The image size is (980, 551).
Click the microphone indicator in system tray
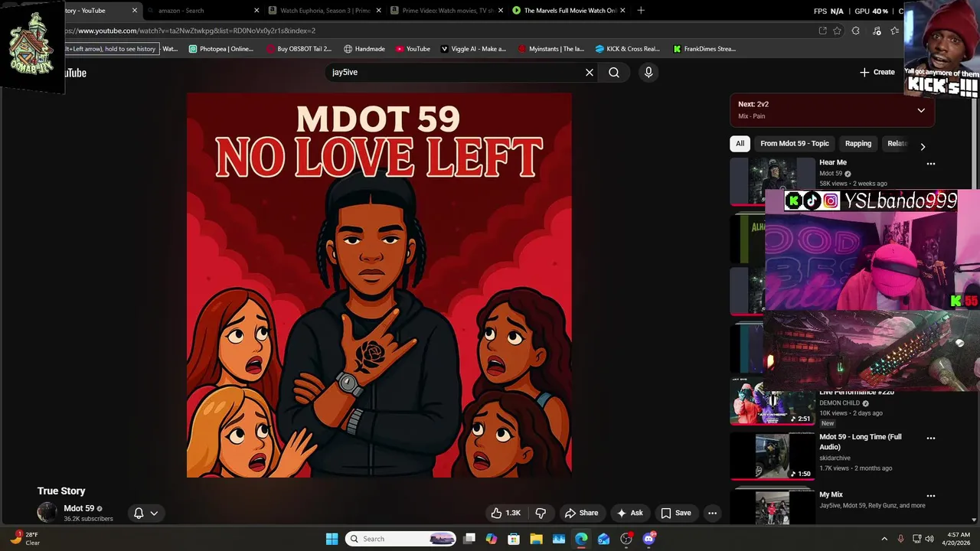pos(900,539)
